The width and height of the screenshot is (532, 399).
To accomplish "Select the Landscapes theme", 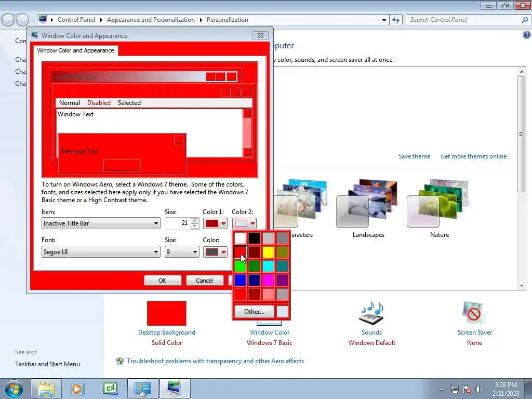I will (368, 208).
